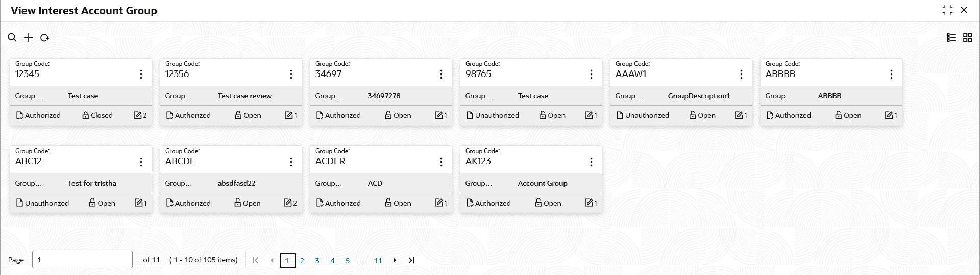Open the three-dot menu for group 12345

click(141, 74)
